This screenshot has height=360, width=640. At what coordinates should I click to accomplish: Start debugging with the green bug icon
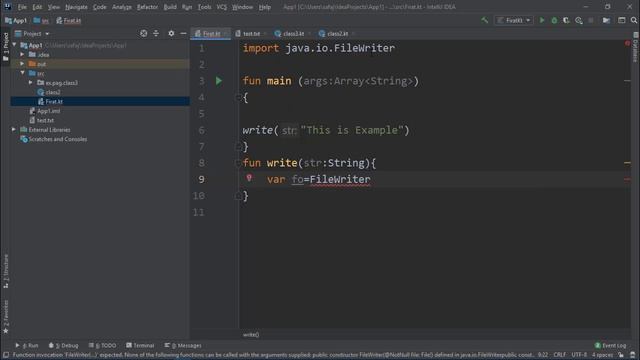tap(554, 20)
